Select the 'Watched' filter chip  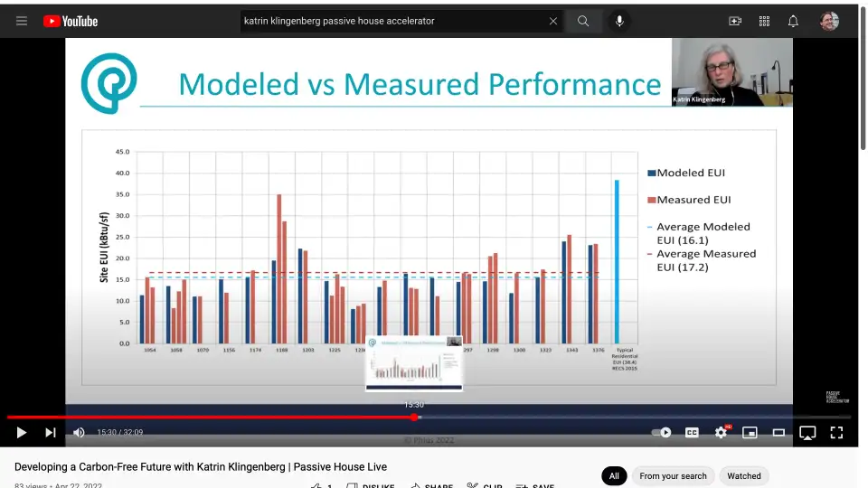(744, 475)
